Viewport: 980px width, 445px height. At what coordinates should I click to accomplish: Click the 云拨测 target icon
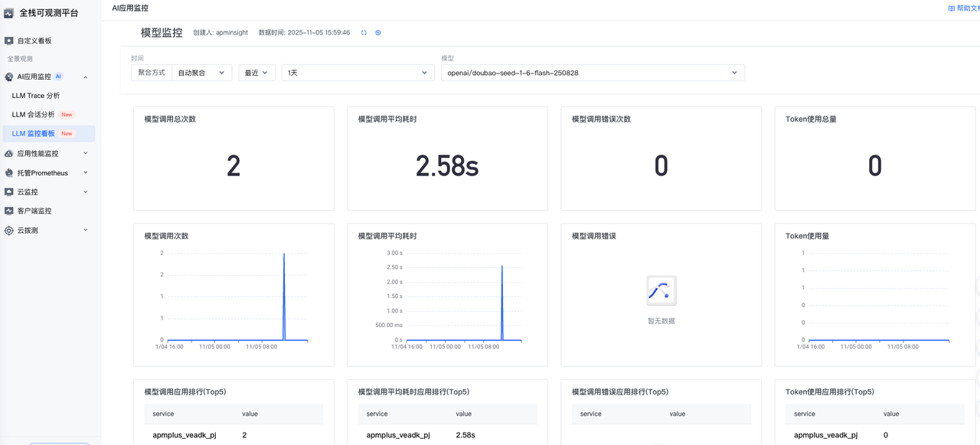click(9, 231)
